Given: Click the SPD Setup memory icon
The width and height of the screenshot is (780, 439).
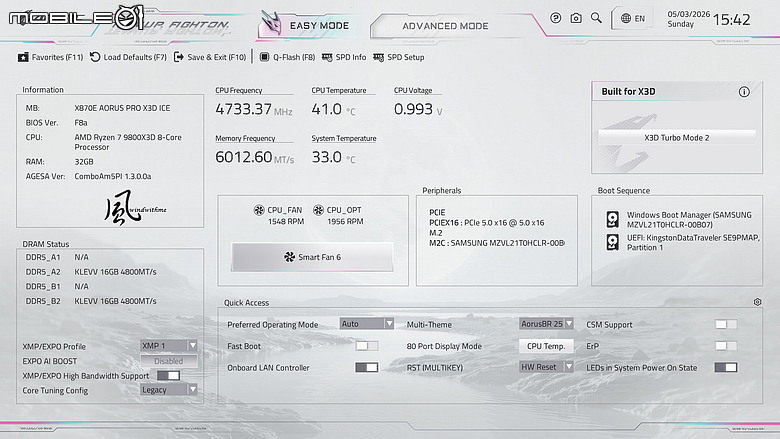Looking at the screenshot, I should (x=379, y=57).
